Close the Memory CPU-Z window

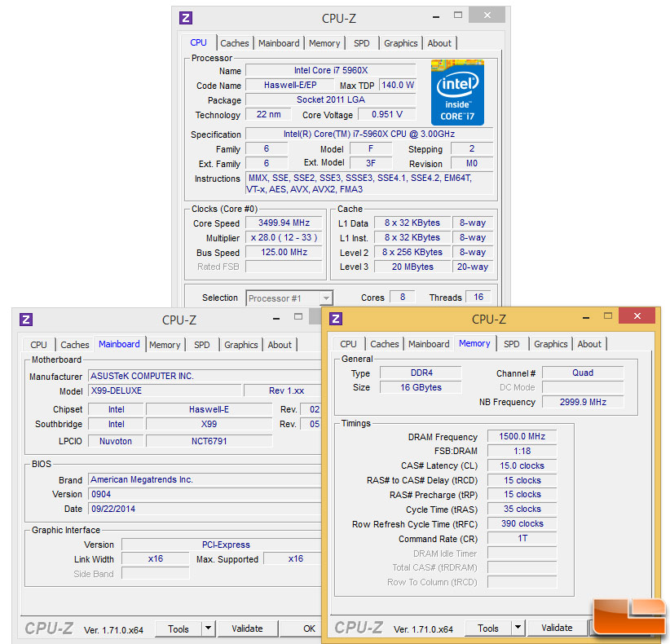(637, 315)
